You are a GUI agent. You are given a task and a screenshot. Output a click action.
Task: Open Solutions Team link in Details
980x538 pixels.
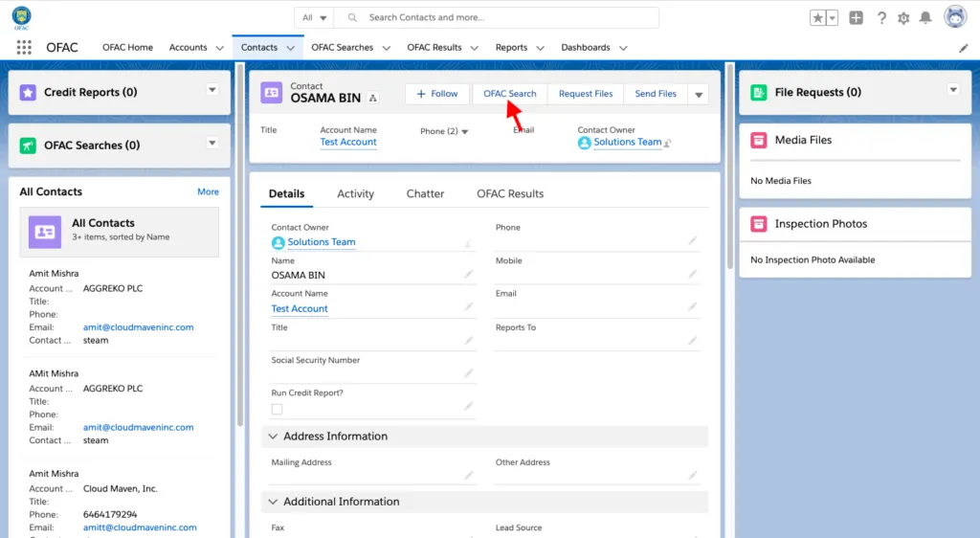pyautogui.click(x=322, y=242)
